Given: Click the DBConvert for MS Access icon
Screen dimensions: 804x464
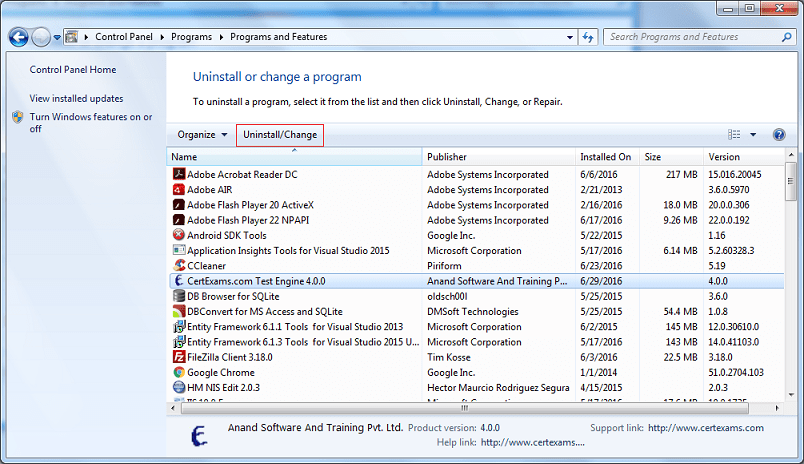Looking at the screenshot, I should 178,311.
